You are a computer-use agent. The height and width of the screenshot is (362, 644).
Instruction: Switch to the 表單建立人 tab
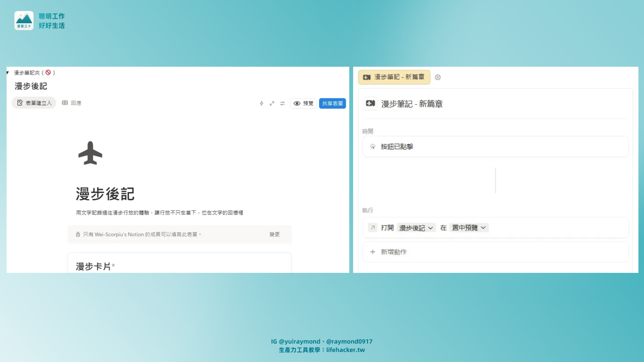[x=34, y=103]
